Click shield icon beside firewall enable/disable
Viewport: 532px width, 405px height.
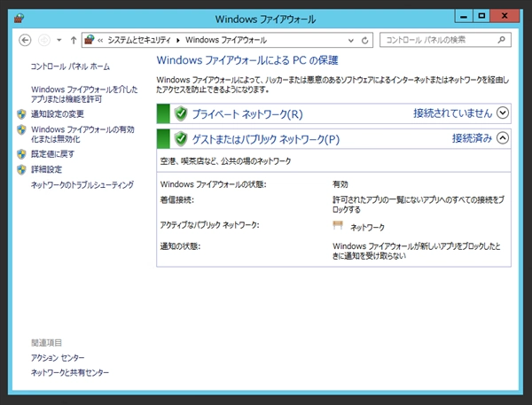click(x=21, y=129)
